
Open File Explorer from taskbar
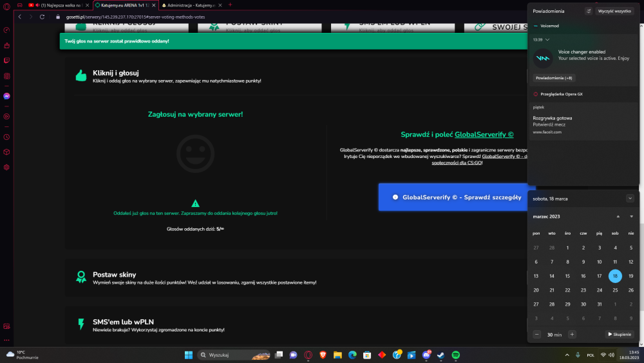(337, 355)
